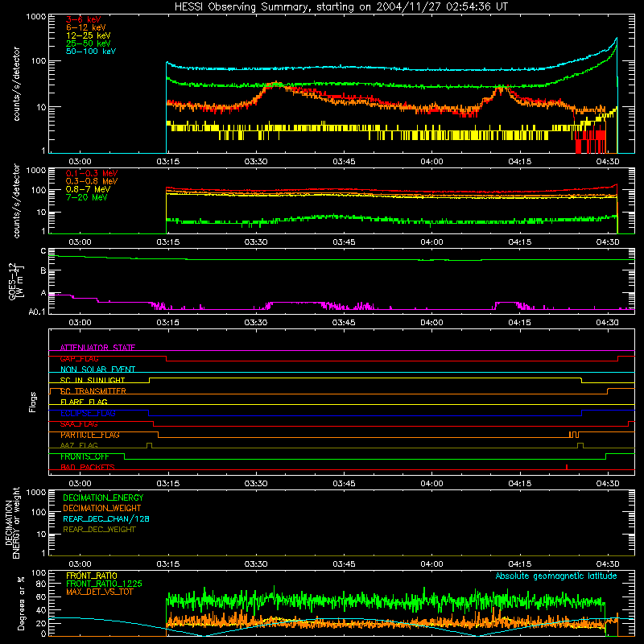The image size is (644, 644).
Task: Click the 04:30 tick label under the MeV counts panel
Action: 608,242
